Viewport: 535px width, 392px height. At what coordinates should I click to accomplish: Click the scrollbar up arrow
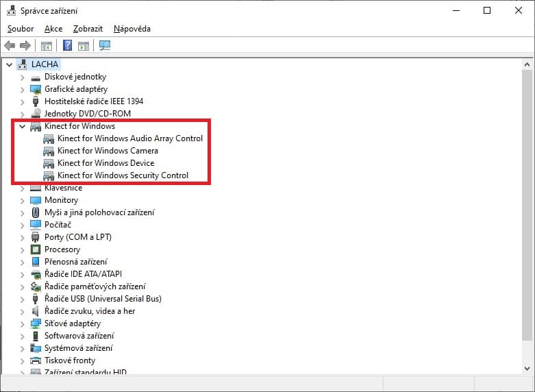pos(527,64)
